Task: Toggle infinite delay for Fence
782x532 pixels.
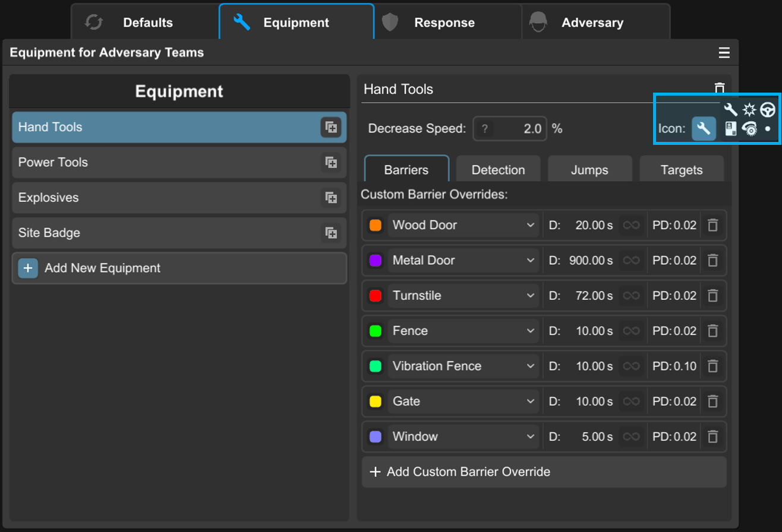Action: [631, 331]
